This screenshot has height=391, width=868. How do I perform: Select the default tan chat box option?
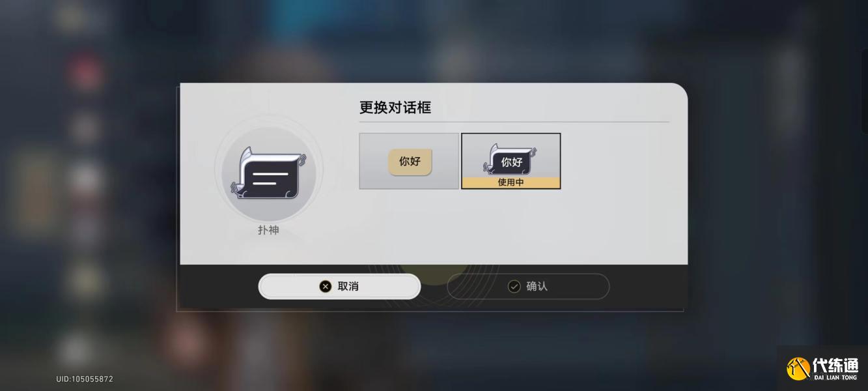click(x=409, y=161)
